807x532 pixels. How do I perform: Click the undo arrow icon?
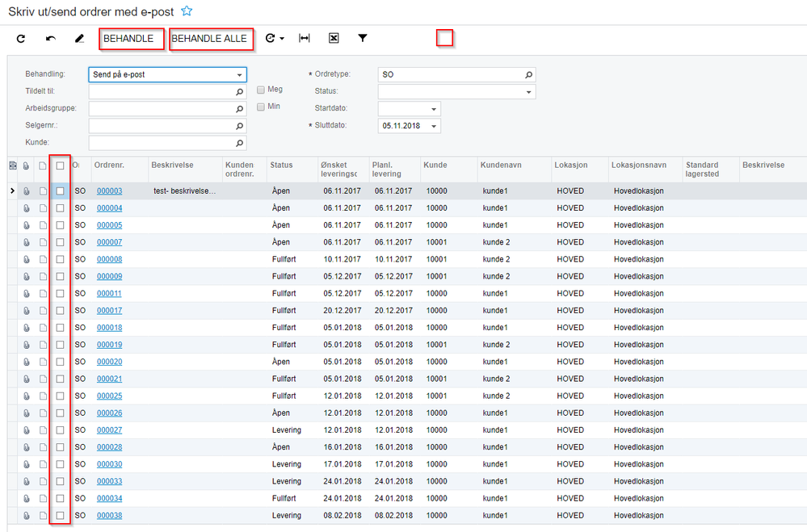click(50, 39)
